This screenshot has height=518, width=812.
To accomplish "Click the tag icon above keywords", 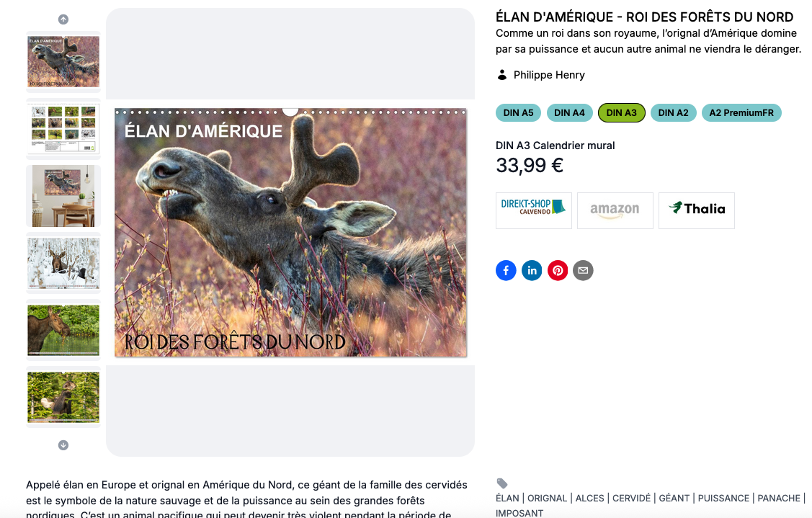I will 501,483.
